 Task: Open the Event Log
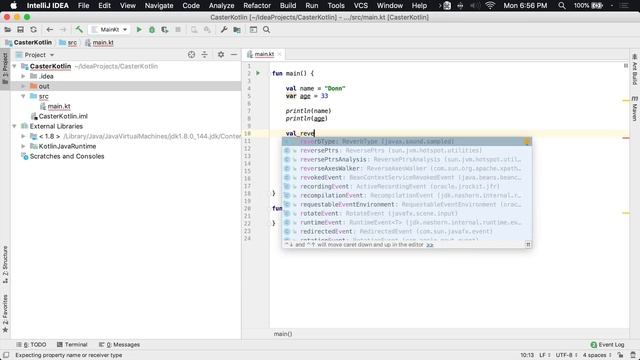coord(607,344)
